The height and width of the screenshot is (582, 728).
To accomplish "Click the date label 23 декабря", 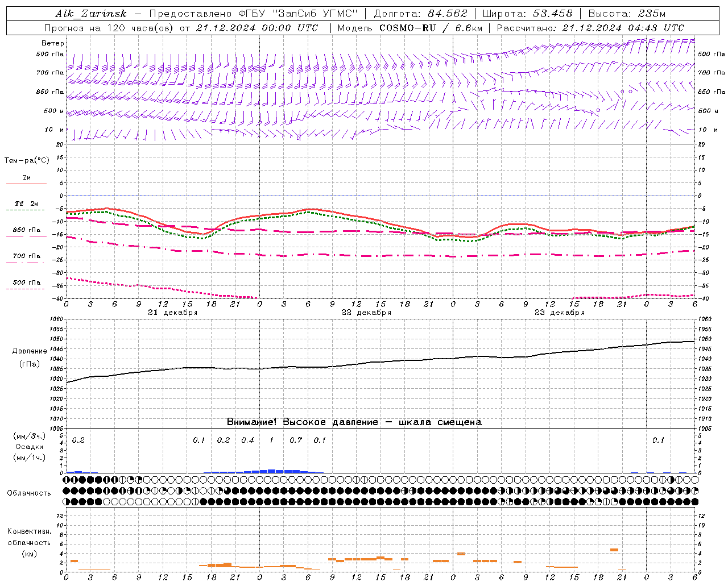I will (560, 313).
